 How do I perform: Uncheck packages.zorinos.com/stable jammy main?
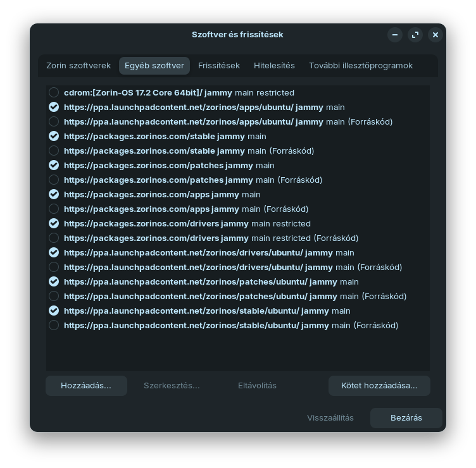(54, 136)
